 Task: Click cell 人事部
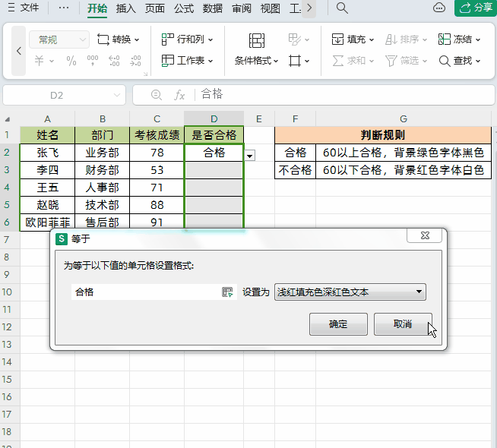(102, 188)
